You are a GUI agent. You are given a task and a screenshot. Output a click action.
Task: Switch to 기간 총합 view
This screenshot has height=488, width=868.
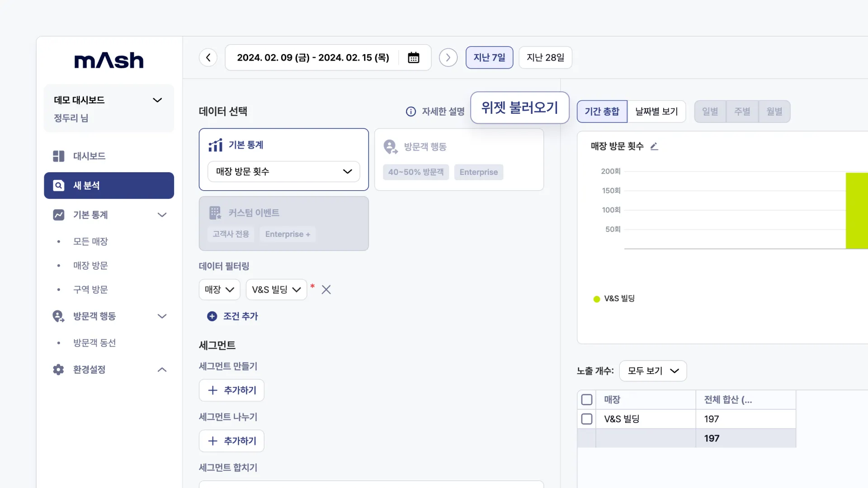602,112
